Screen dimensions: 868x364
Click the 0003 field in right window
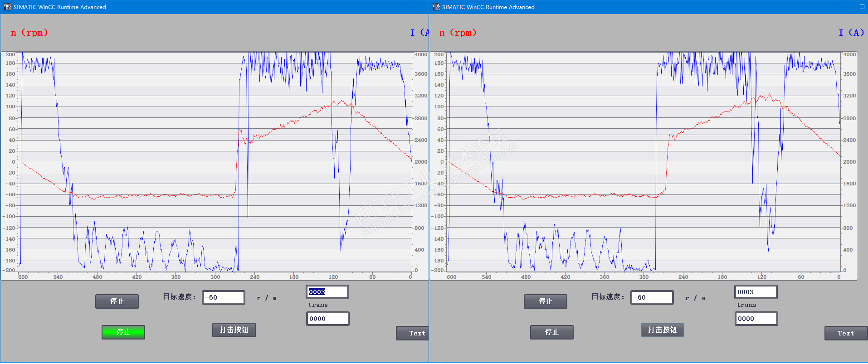(x=756, y=292)
